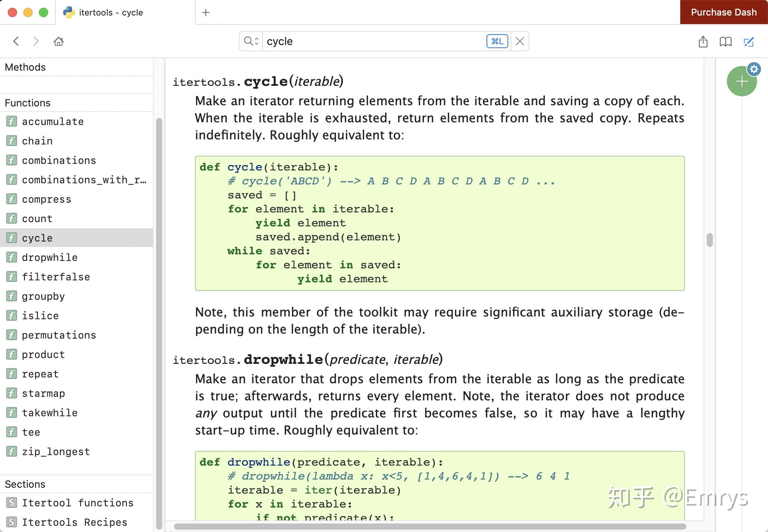Navigate back using the back arrow
Screen dimensions: 768x532
[x=16, y=41]
